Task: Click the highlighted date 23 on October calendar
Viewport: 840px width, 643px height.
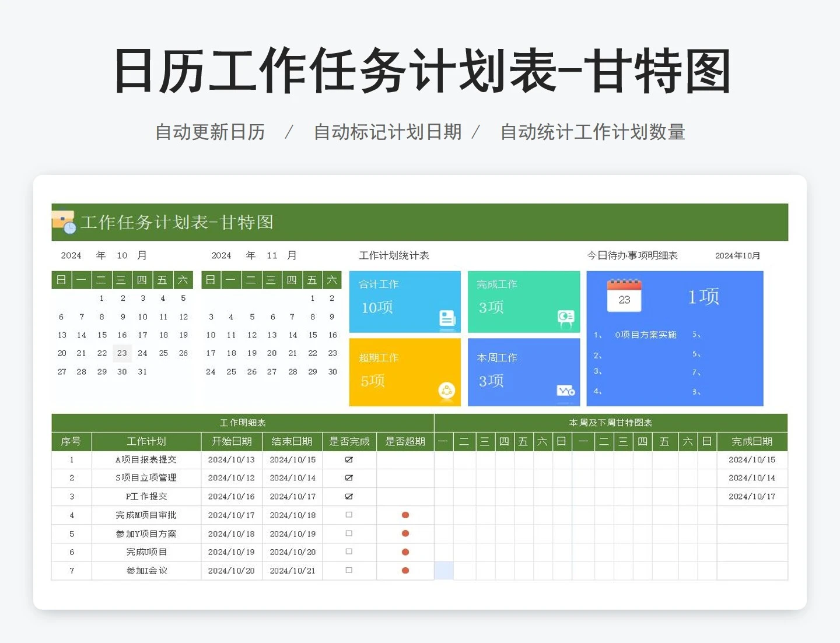Action: tap(122, 353)
